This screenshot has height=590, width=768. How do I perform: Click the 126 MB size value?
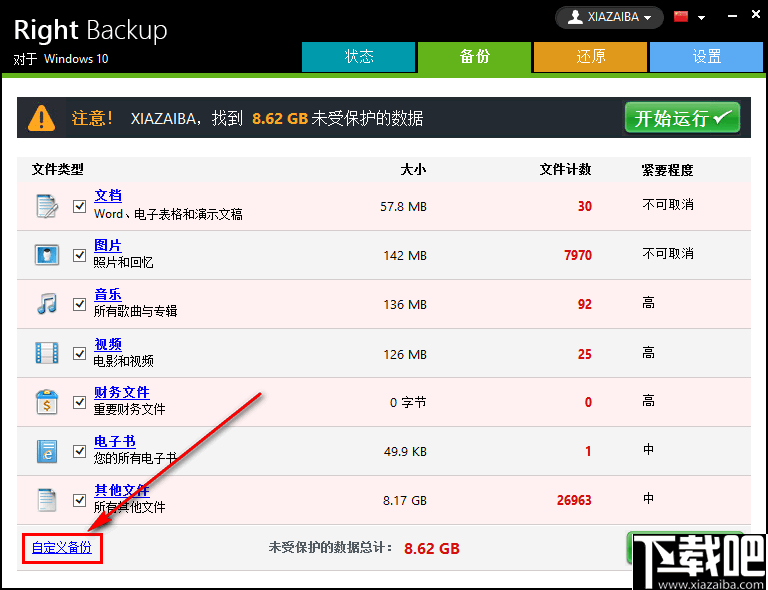405,354
